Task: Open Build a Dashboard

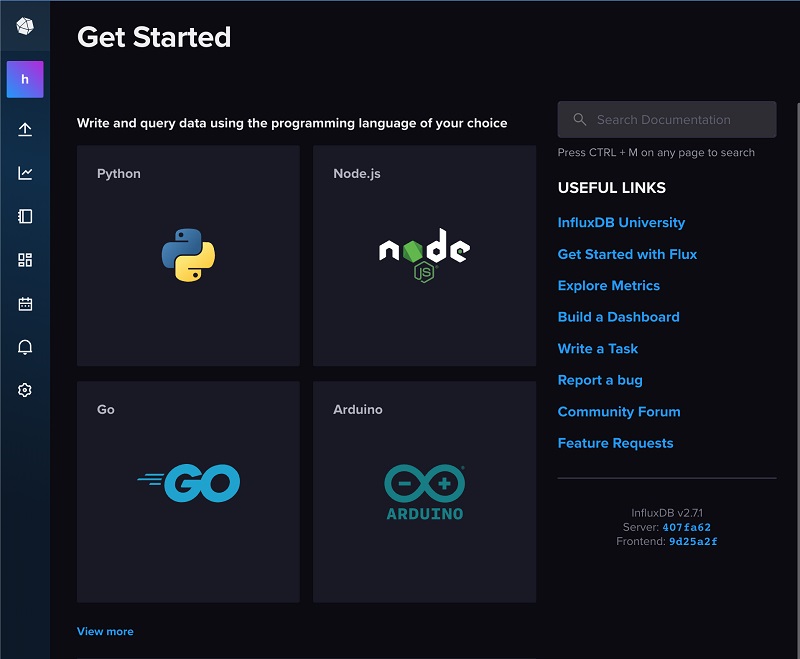Action: tap(618, 316)
